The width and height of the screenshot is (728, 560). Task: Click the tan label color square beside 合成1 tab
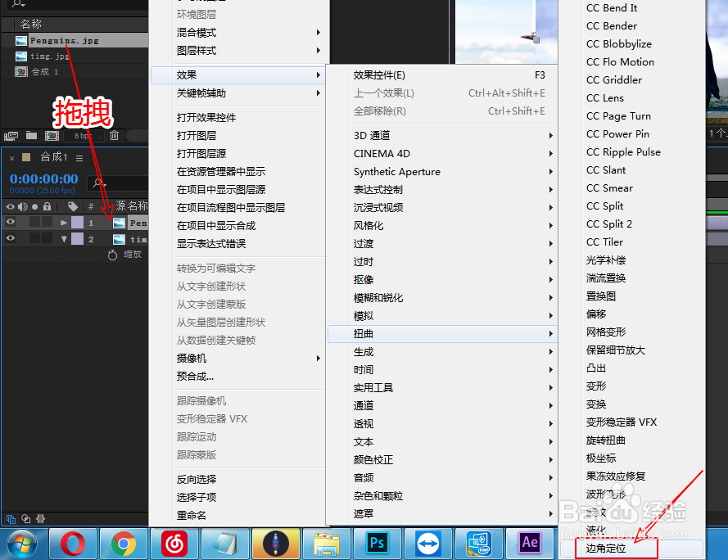(x=26, y=157)
